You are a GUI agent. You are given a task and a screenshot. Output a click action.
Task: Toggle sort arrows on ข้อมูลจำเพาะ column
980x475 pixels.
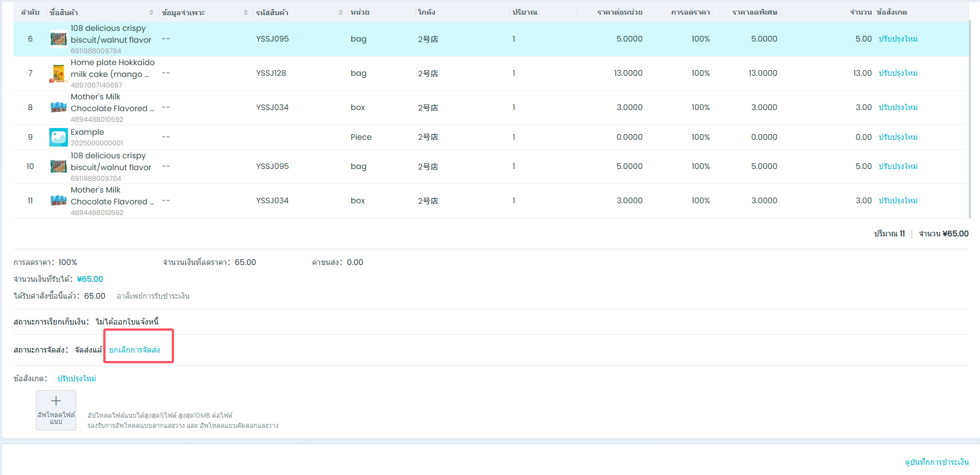click(x=246, y=12)
